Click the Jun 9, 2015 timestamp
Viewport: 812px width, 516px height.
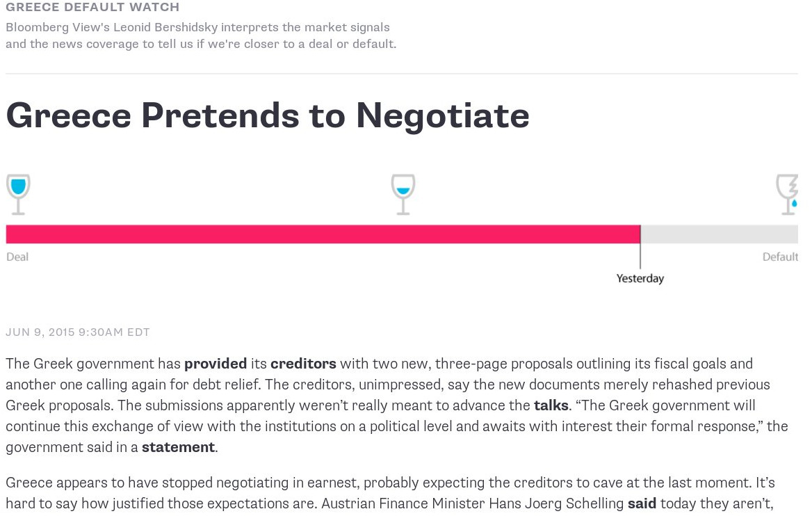(78, 332)
